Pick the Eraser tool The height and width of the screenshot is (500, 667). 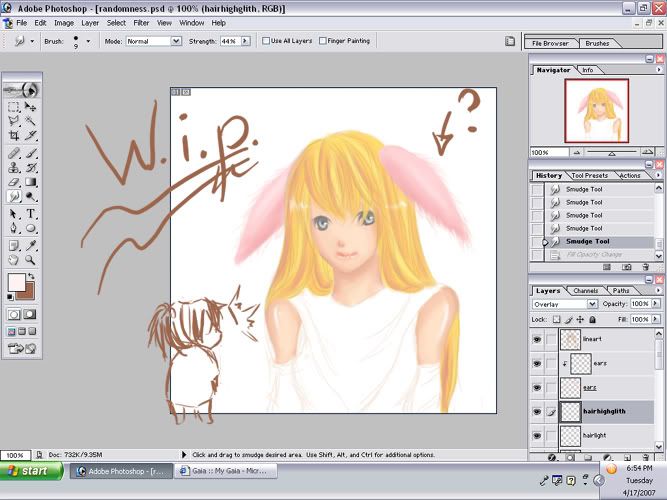[14, 182]
